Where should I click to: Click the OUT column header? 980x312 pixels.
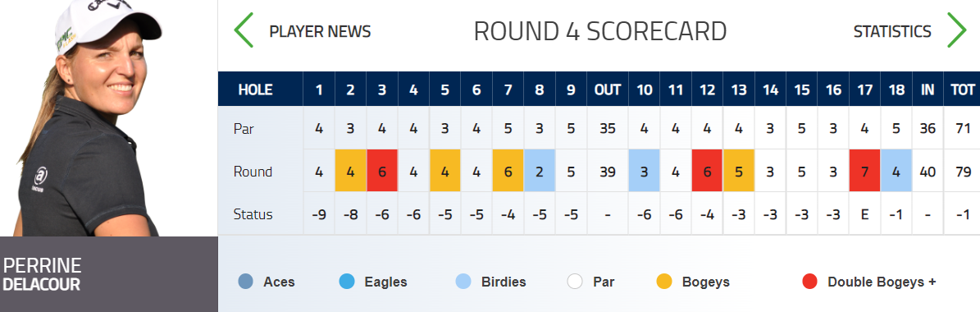(x=608, y=89)
